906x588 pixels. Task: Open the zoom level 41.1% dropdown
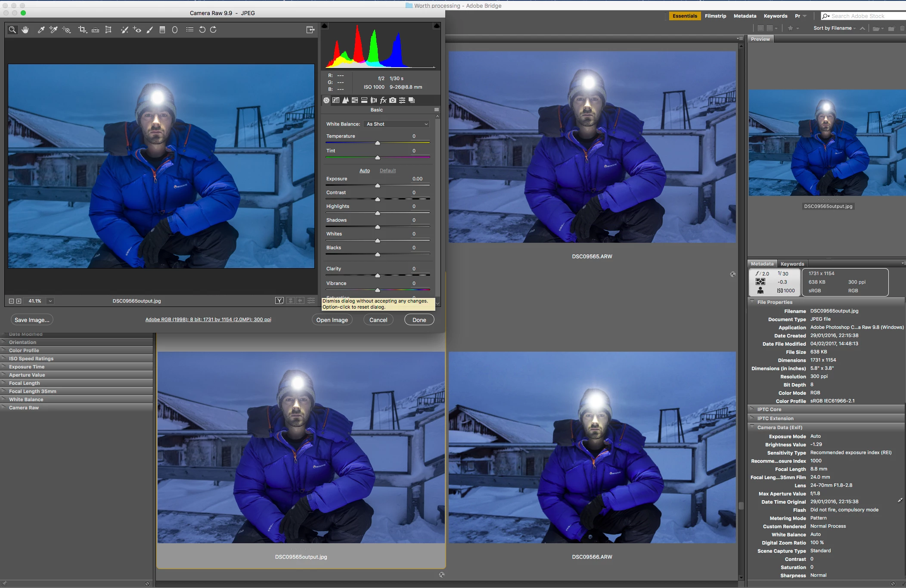click(50, 301)
